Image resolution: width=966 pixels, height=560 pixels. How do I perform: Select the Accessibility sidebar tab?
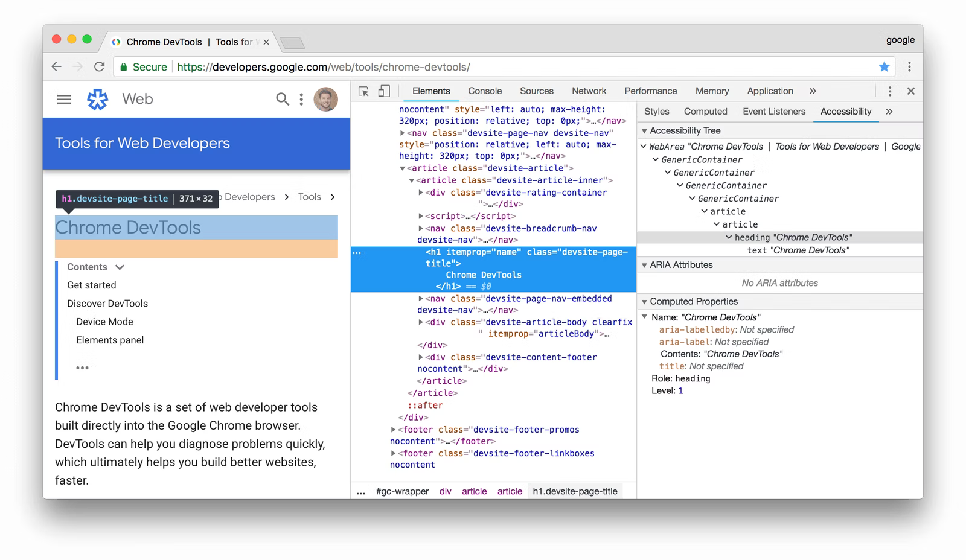[846, 112]
